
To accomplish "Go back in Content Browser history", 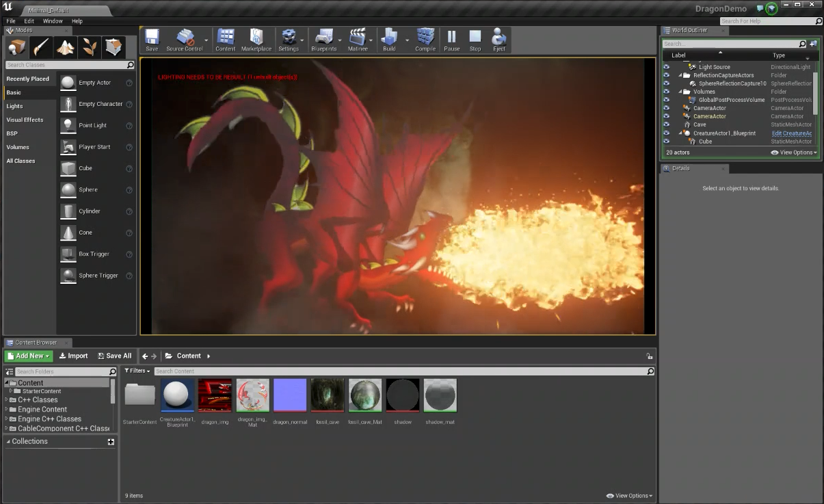I will (145, 356).
